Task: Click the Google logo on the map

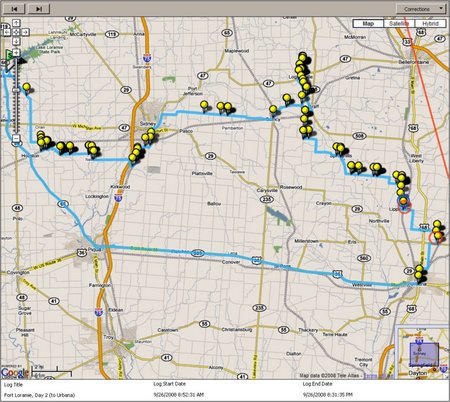Action: coord(15,372)
